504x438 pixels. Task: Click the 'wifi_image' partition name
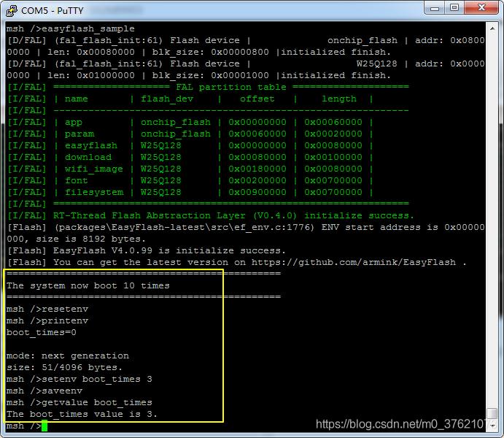coord(94,169)
